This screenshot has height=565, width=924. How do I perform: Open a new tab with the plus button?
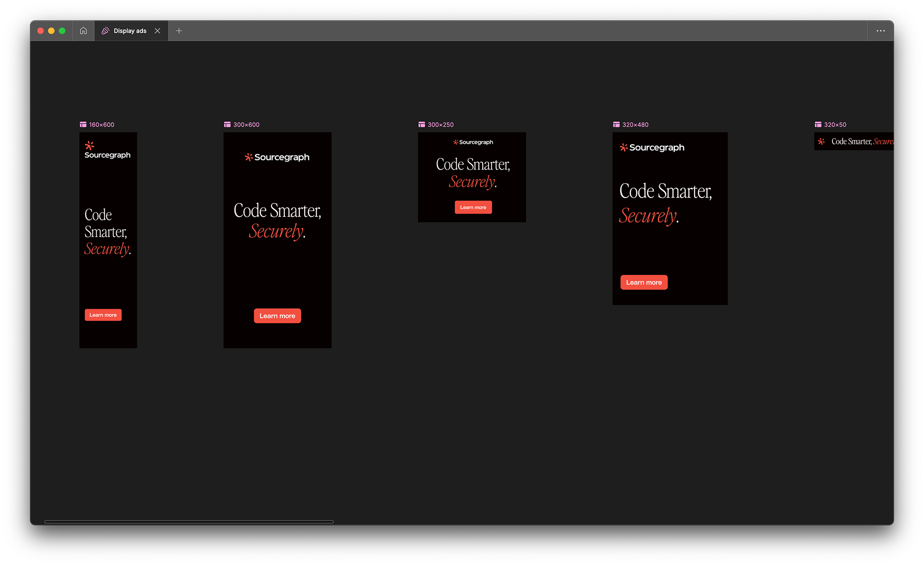(179, 30)
